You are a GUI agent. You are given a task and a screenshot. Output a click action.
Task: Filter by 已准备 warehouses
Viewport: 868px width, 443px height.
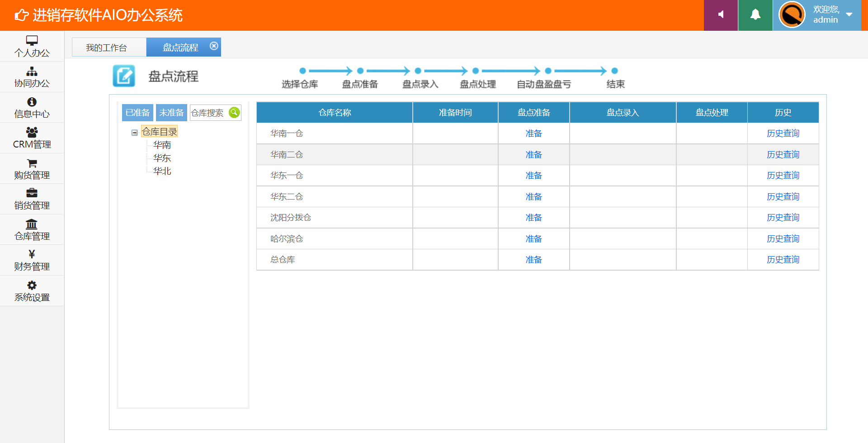click(x=137, y=113)
